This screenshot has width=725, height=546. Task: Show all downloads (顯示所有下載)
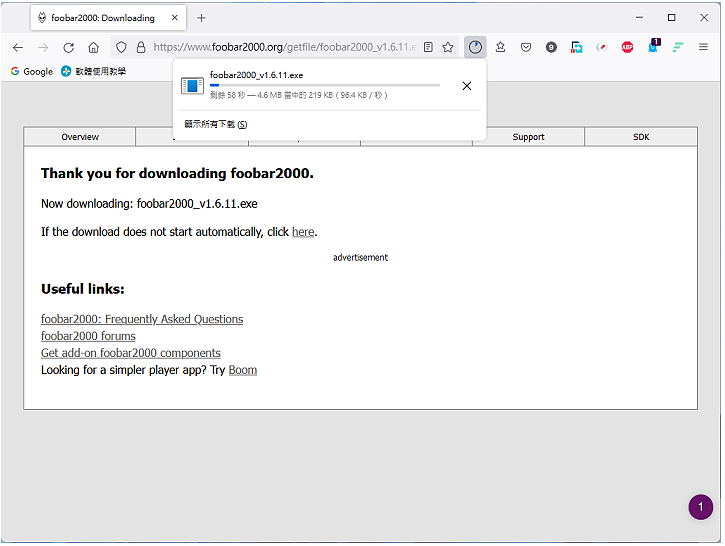click(216, 124)
